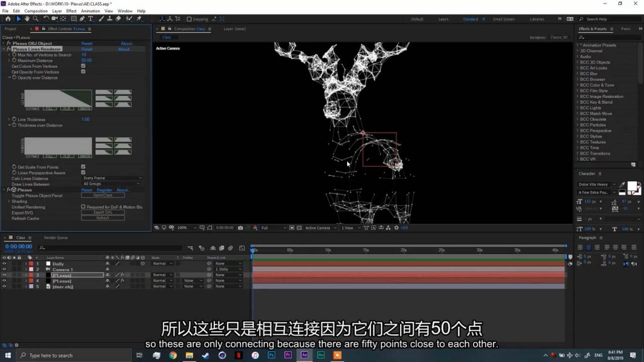The image size is (644, 362).
Task: Hide the Camera 1 layer eye
Action: click(4, 269)
